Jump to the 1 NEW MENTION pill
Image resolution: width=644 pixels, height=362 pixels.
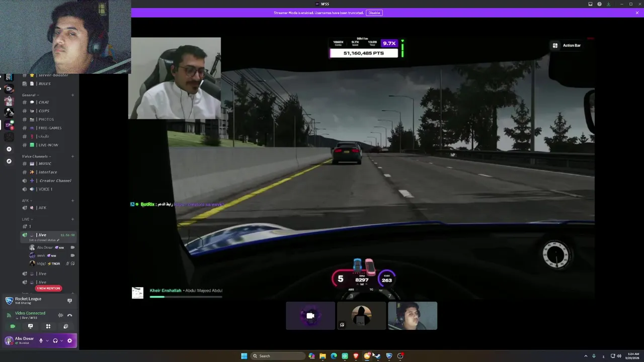point(49,288)
